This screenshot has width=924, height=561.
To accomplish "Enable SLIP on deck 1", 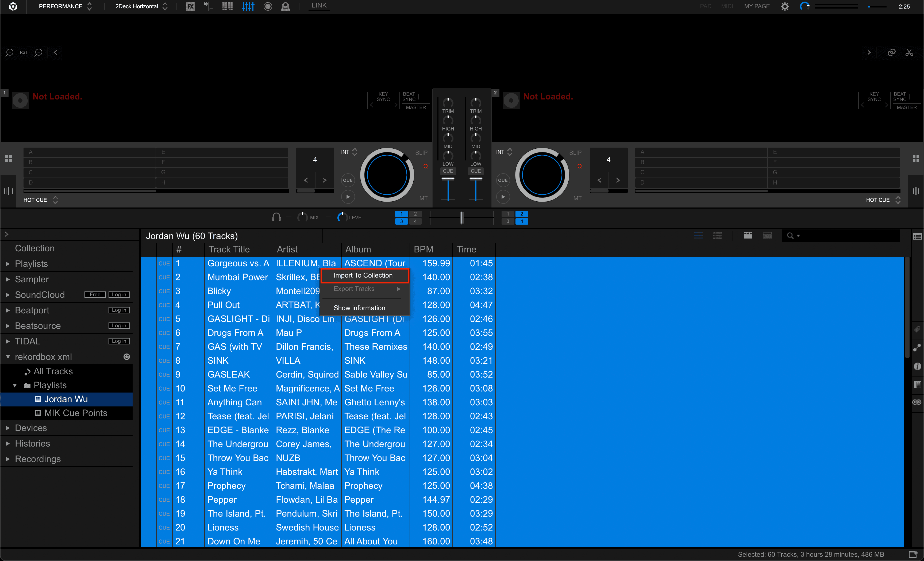I will [x=421, y=153].
